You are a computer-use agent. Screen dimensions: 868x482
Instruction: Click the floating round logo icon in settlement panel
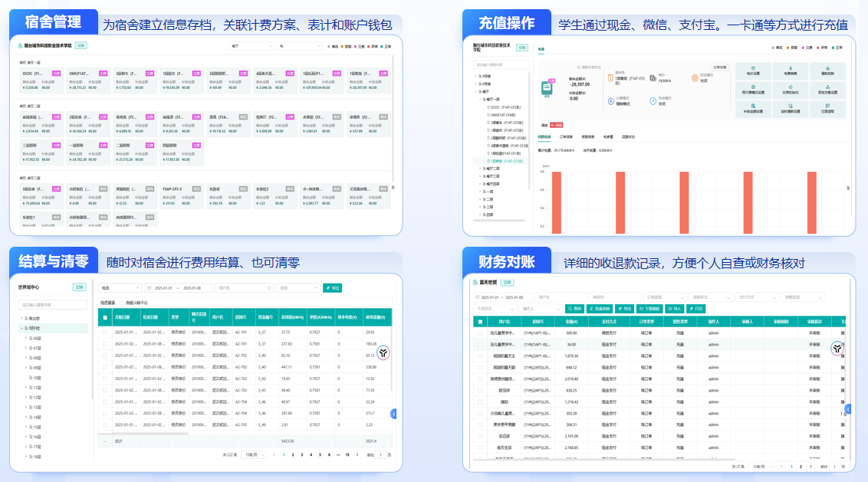383,352
